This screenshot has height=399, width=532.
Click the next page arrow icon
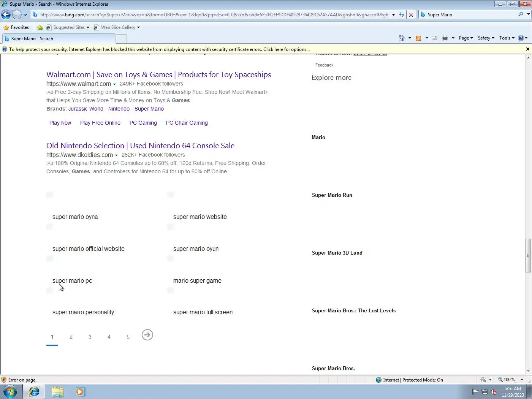pos(147,335)
